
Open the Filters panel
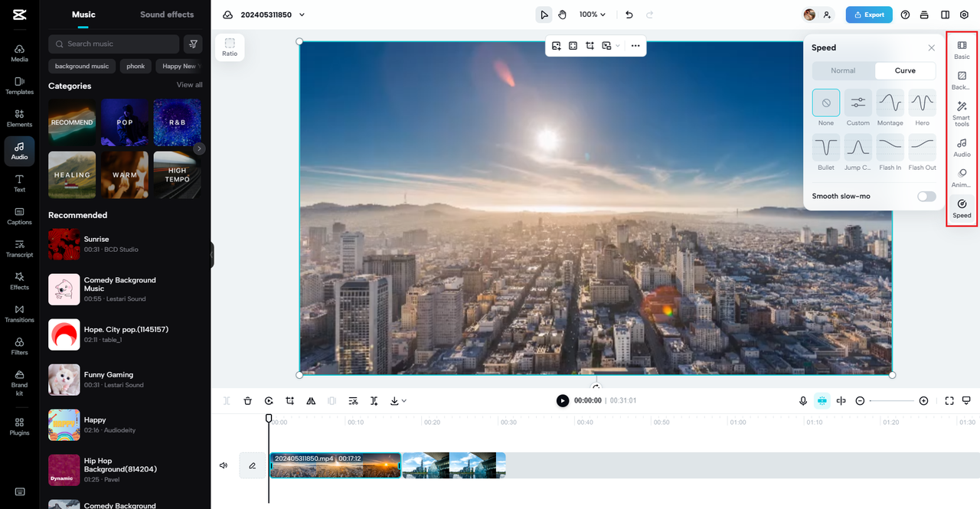pyautogui.click(x=19, y=346)
